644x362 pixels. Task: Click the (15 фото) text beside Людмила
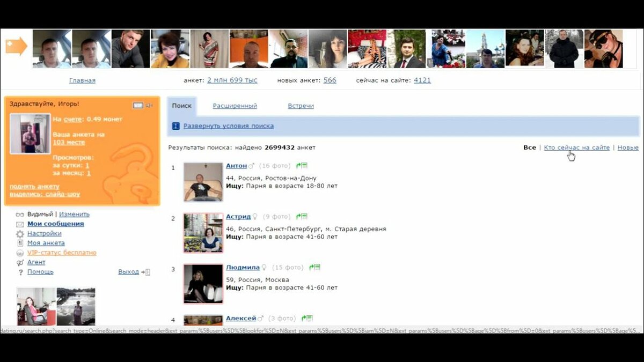(x=288, y=267)
